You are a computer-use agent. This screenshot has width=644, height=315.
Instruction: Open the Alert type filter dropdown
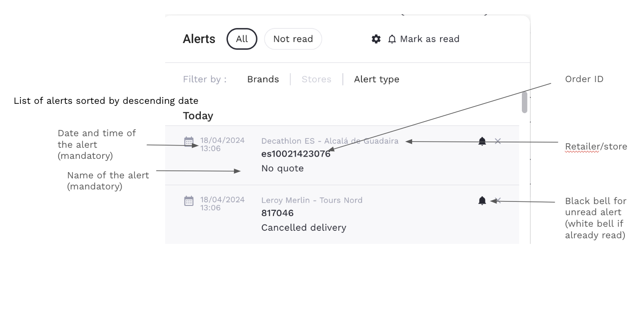click(377, 79)
